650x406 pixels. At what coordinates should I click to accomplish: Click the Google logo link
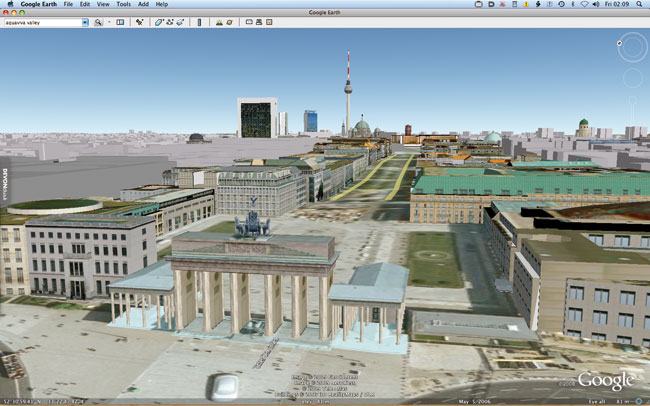[605, 380]
